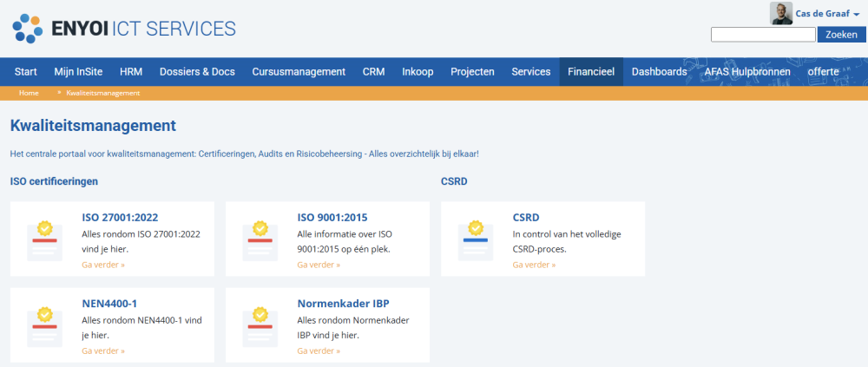This screenshot has height=367, width=868.
Task: Follow 'Ga verder' link under ISO 27001:2022
Action: tap(103, 265)
